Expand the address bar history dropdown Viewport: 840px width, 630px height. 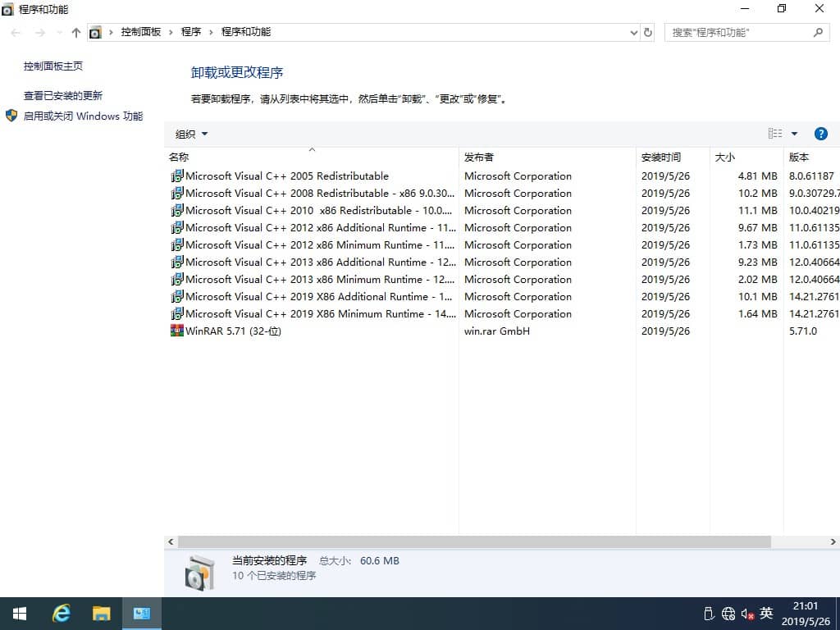click(632, 32)
